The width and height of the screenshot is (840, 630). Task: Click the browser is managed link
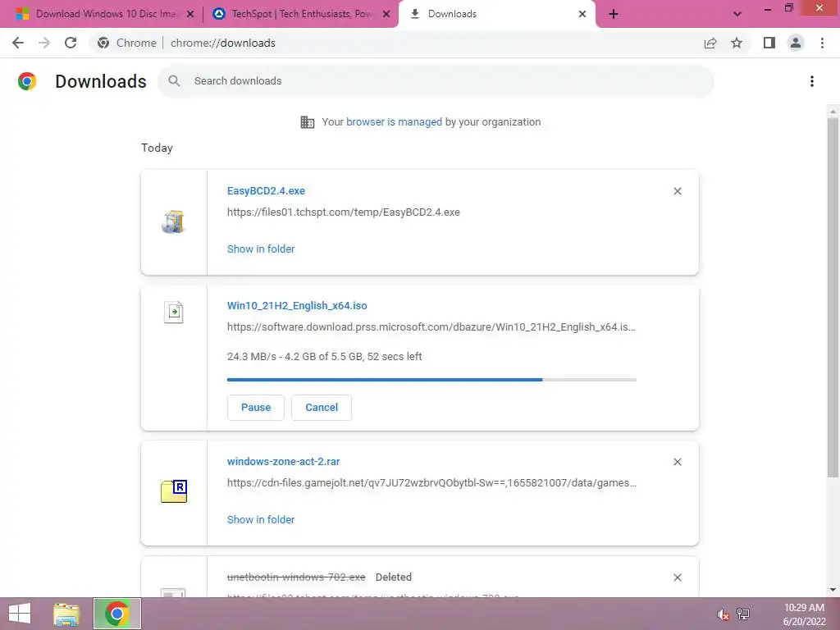tap(395, 122)
